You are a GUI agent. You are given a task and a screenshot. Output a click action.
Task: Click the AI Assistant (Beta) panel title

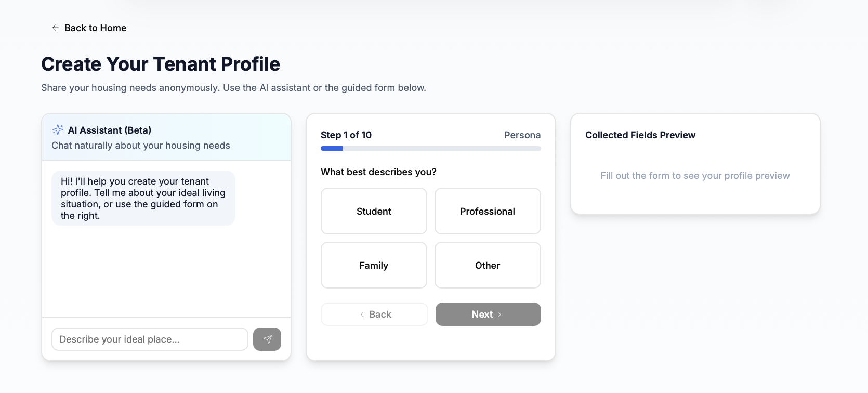[110, 130]
